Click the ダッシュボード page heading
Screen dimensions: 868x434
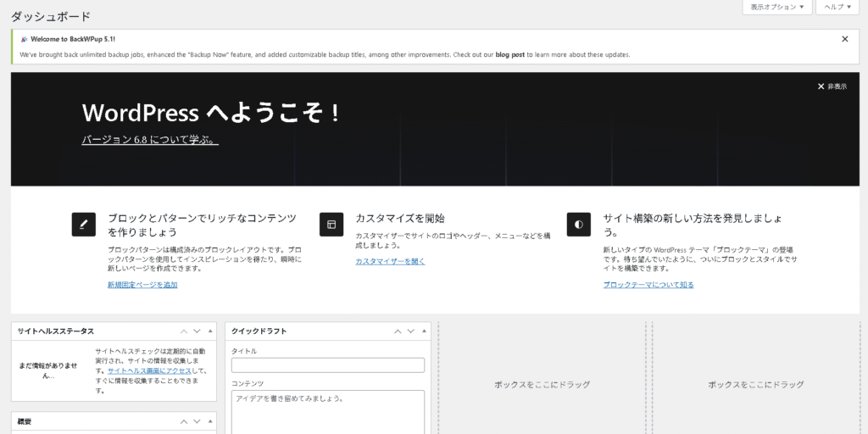50,17
